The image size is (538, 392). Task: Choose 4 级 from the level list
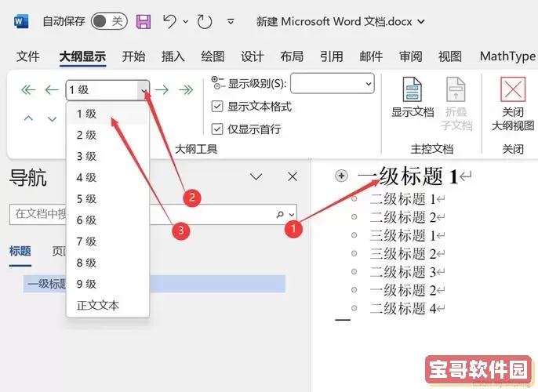107,178
